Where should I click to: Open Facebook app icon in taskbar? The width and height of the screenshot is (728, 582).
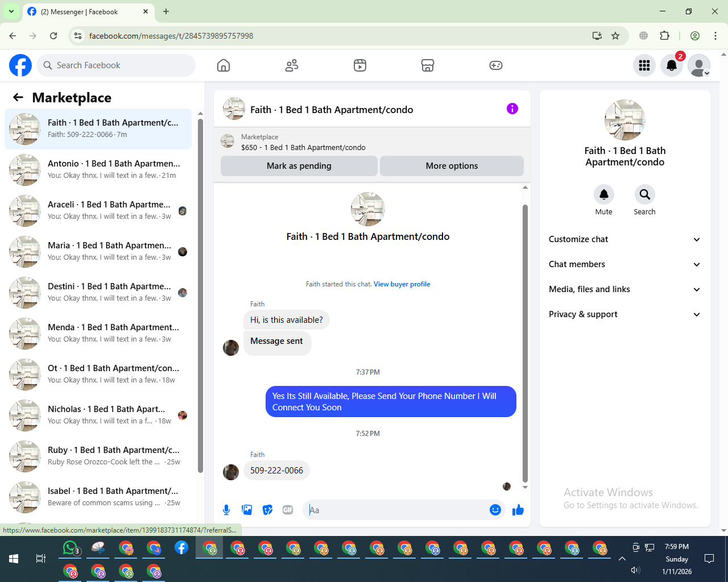[x=181, y=548]
